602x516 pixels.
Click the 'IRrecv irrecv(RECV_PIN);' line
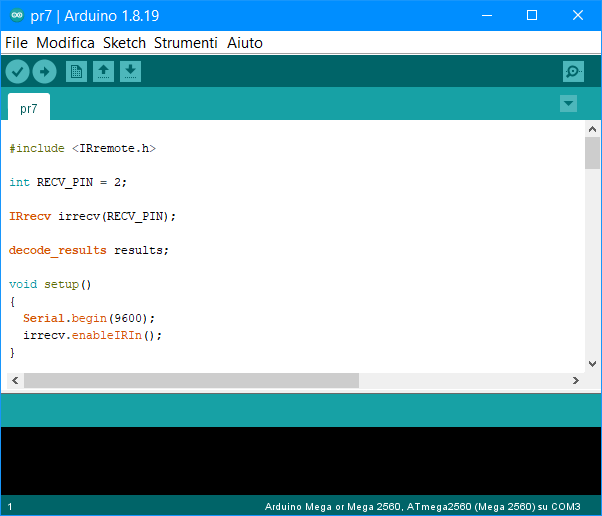[x=93, y=216]
